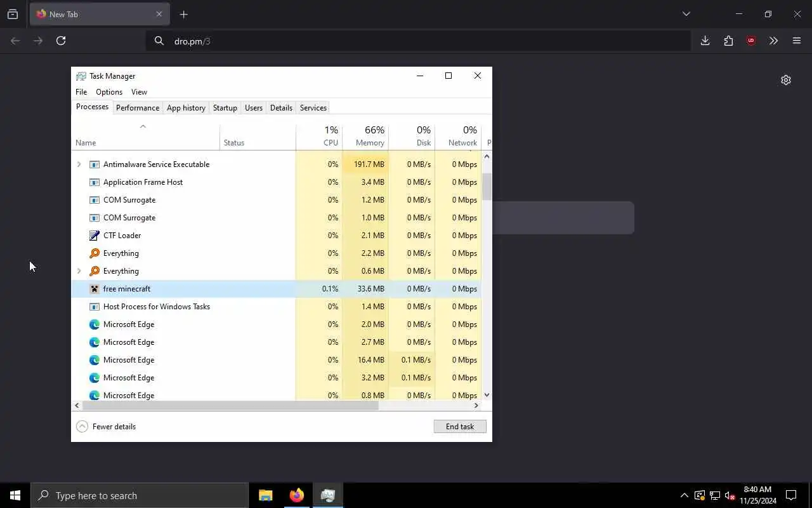Open Firefox hamburger application menu
This screenshot has width=812, height=508.
tap(797, 41)
